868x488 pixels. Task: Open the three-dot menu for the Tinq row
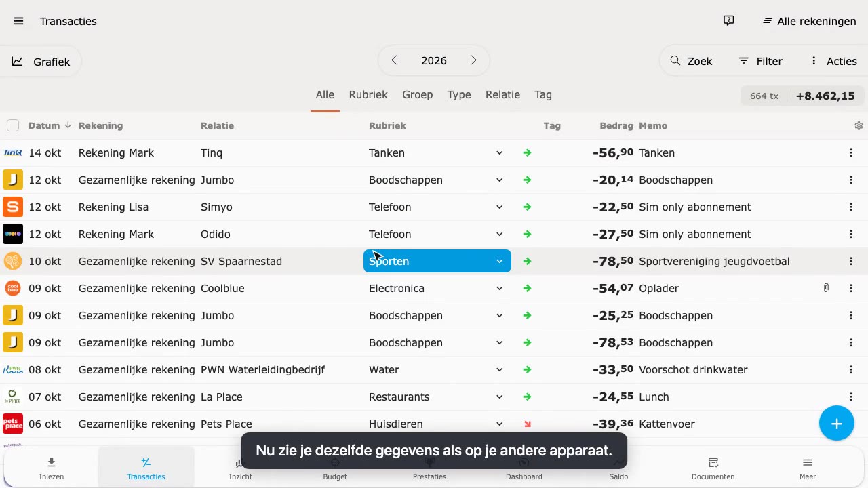pyautogui.click(x=851, y=152)
